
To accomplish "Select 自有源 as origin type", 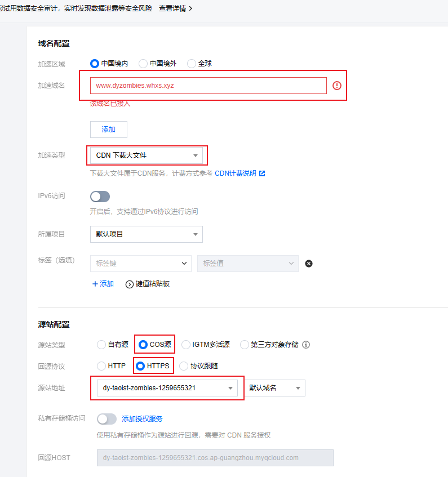I will pos(101,345).
